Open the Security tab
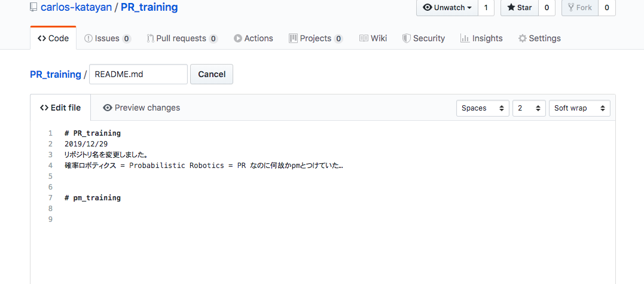The width and height of the screenshot is (644, 284). click(x=423, y=38)
